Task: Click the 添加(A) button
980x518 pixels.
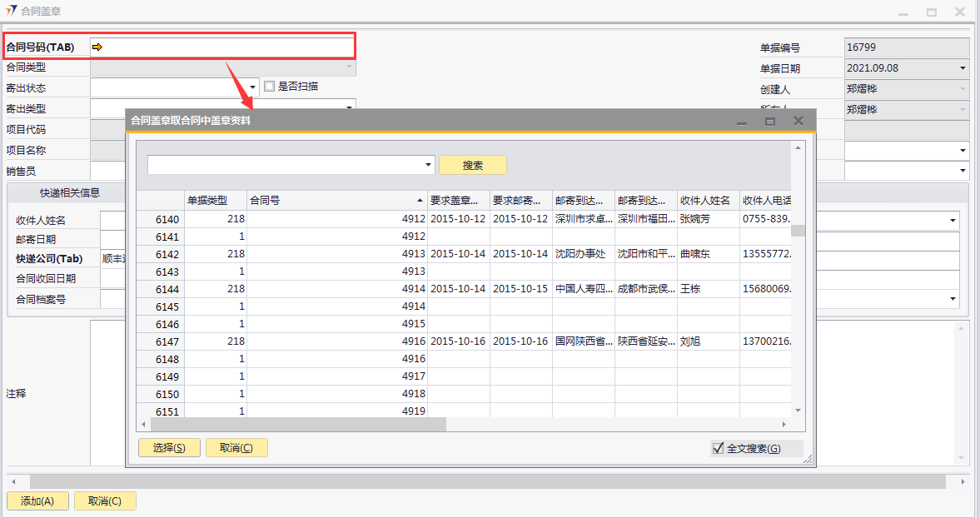Action: [x=37, y=501]
